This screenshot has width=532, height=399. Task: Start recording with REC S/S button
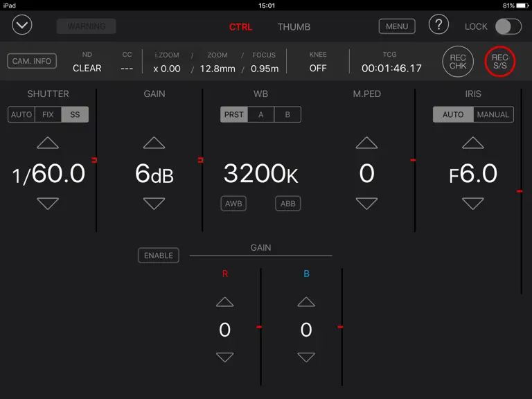(x=499, y=62)
